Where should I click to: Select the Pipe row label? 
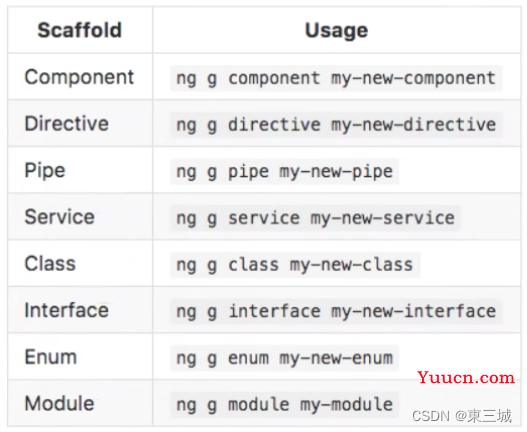click(45, 170)
